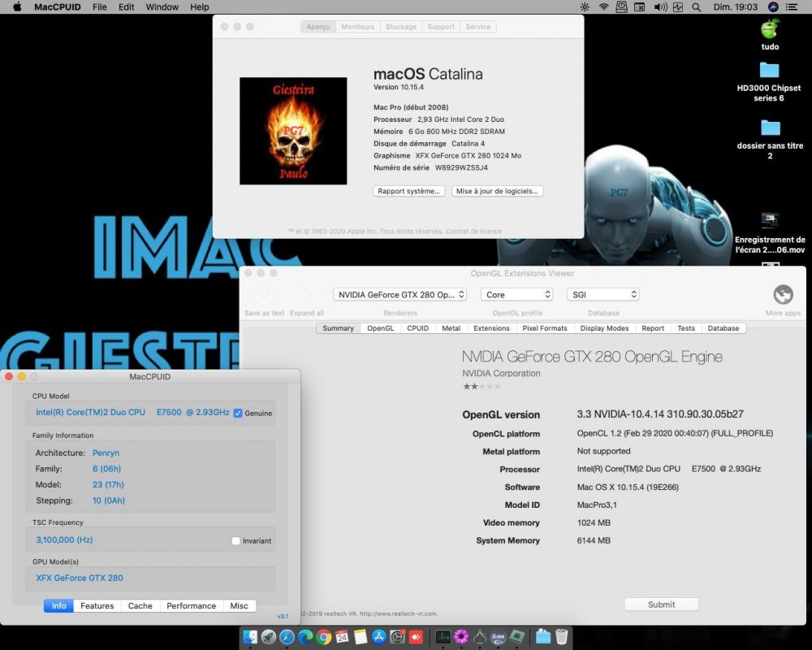
Task: Open App Store from the dock
Action: coord(379,636)
